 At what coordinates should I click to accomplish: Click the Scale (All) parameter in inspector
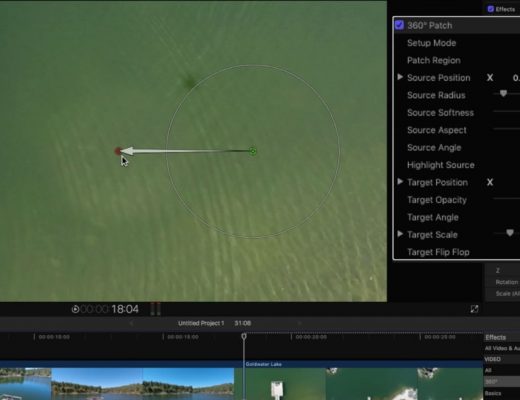click(x=507, y=293)
